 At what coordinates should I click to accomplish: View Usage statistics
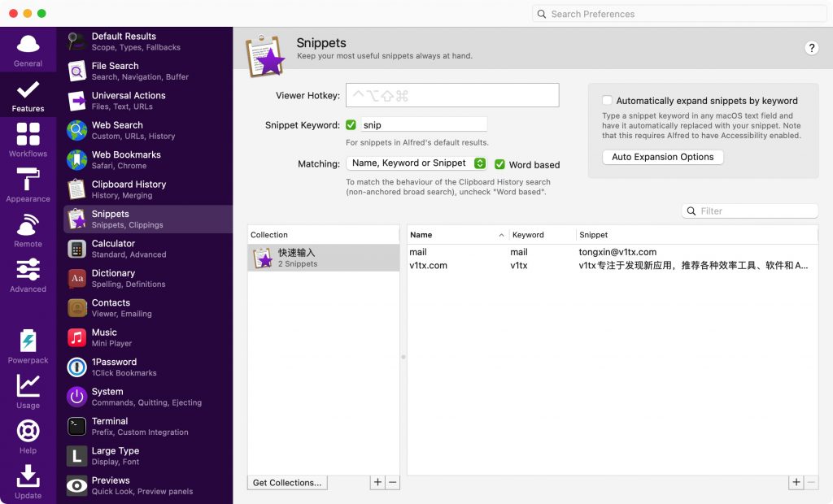point(28,392)
